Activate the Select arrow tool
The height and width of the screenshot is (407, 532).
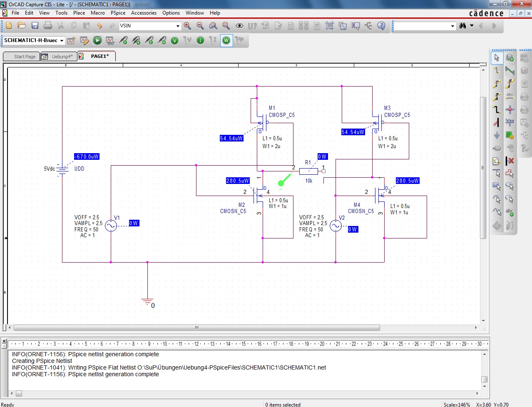coord(497,58)
